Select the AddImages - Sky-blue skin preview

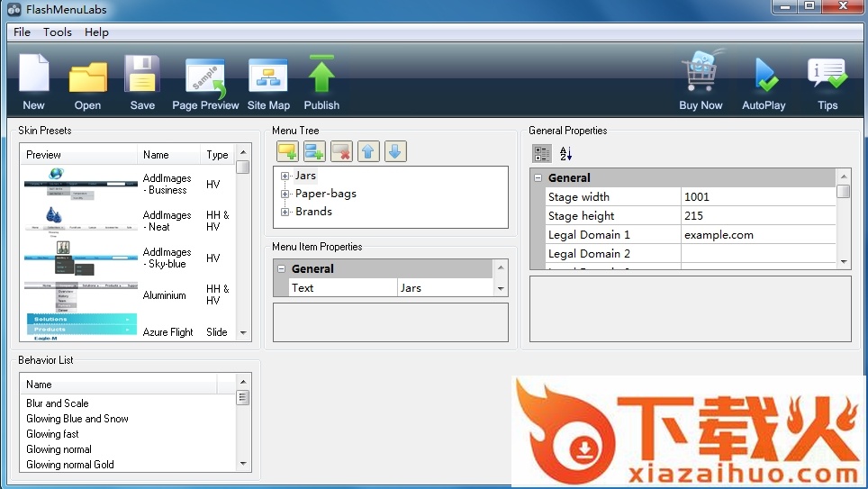[x=81, y=258]
